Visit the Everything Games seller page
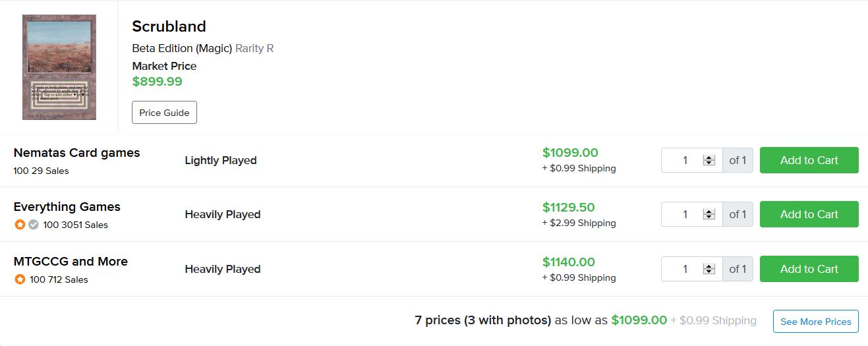Viewport: 868px width, 346px height. (67, 207)
